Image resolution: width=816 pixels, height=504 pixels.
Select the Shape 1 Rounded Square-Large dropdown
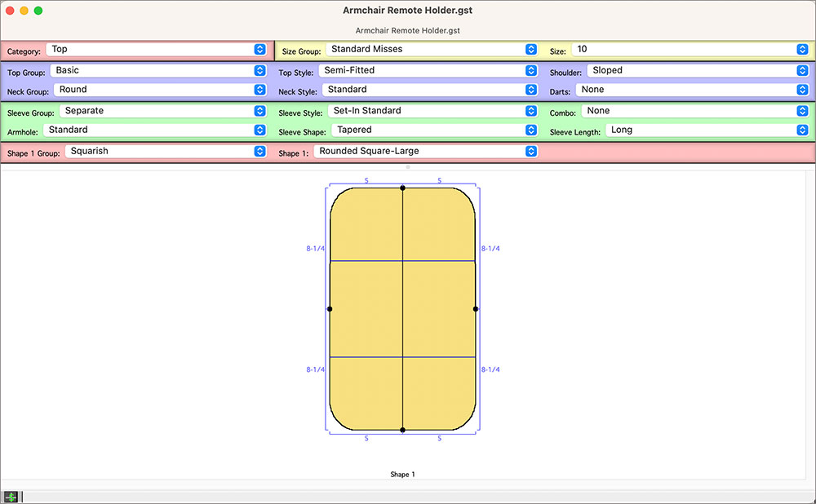click(x=425, y=152)
